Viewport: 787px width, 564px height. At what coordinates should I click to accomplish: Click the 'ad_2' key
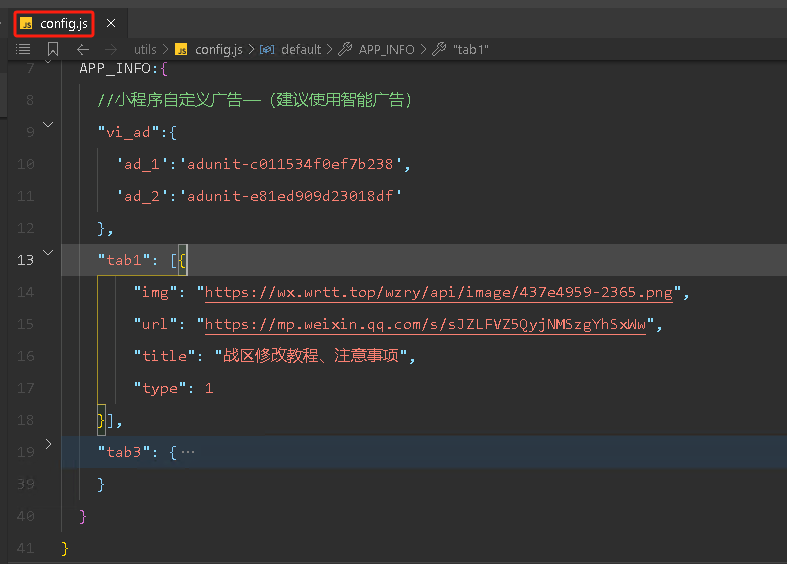pos(142,196)
